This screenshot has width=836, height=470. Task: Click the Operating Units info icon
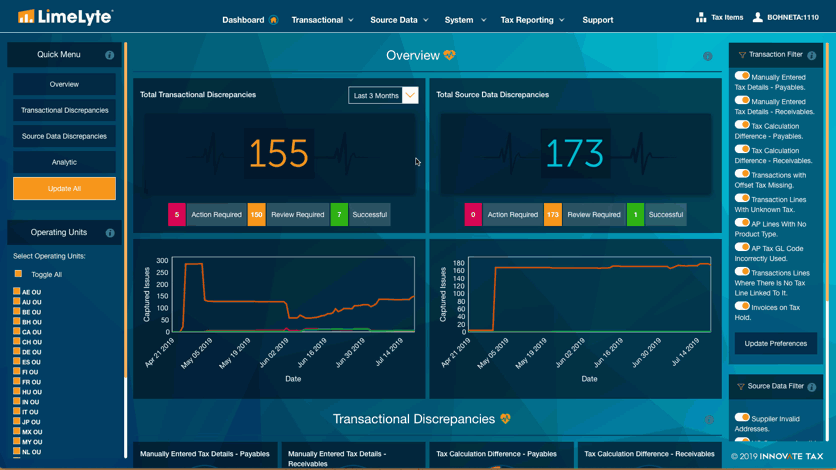(110, 233)
